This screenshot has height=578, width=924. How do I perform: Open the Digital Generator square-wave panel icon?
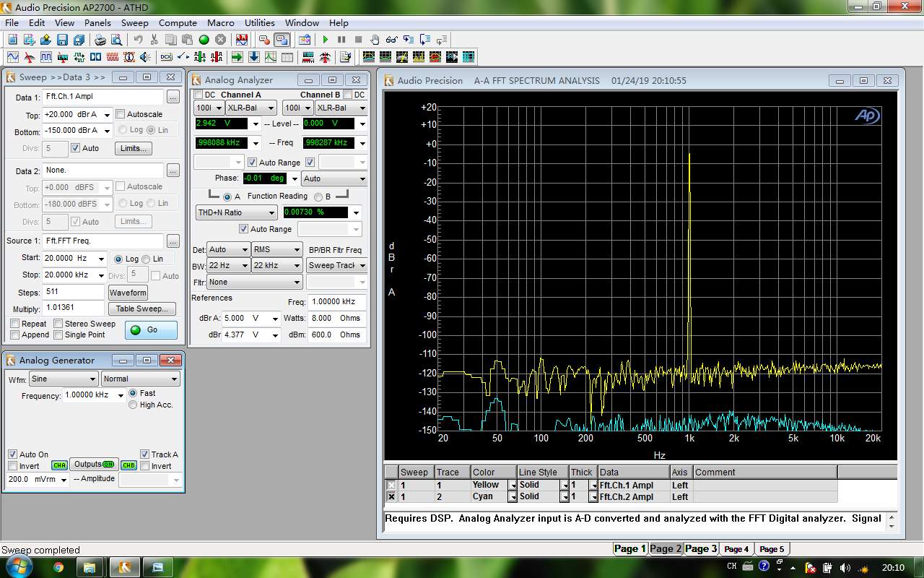pos(46,57)
